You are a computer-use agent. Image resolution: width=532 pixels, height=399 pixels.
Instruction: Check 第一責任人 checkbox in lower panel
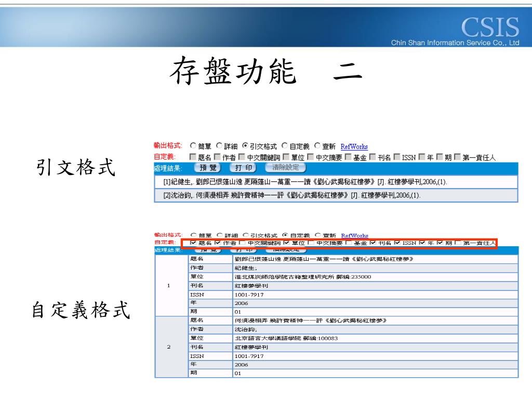(458, 243)
